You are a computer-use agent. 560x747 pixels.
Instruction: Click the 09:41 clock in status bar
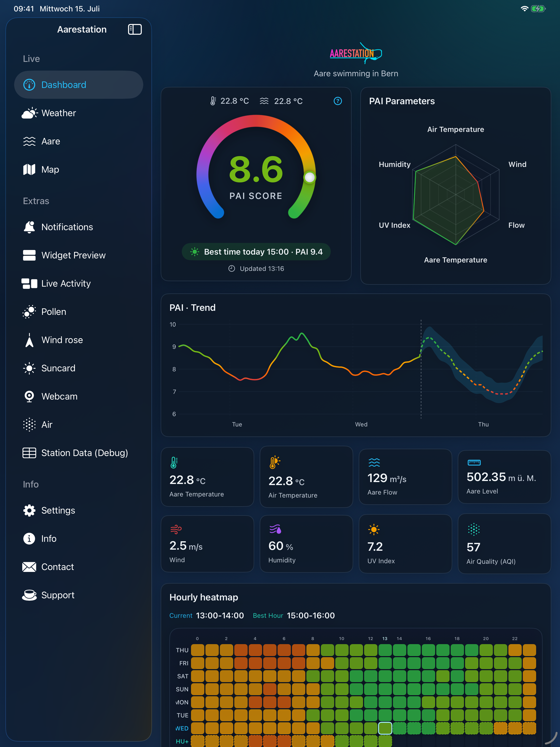pyautogui.click(x=24, y=9)
